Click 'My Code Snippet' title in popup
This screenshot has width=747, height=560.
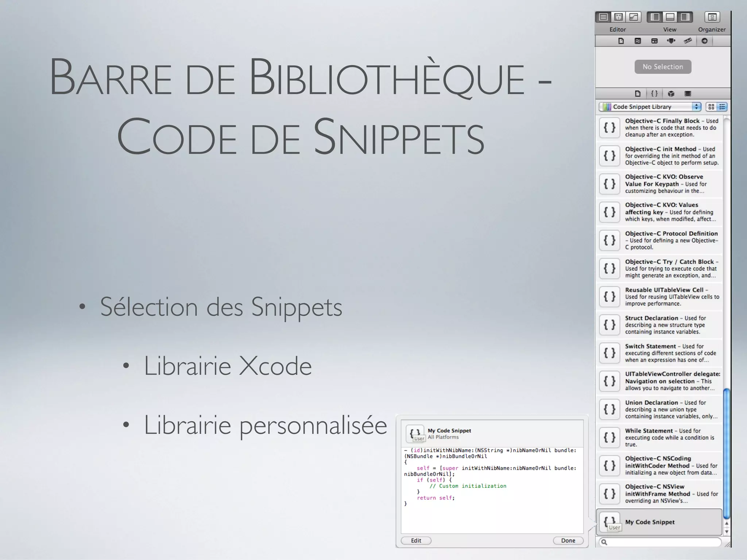tap(449, 431)
